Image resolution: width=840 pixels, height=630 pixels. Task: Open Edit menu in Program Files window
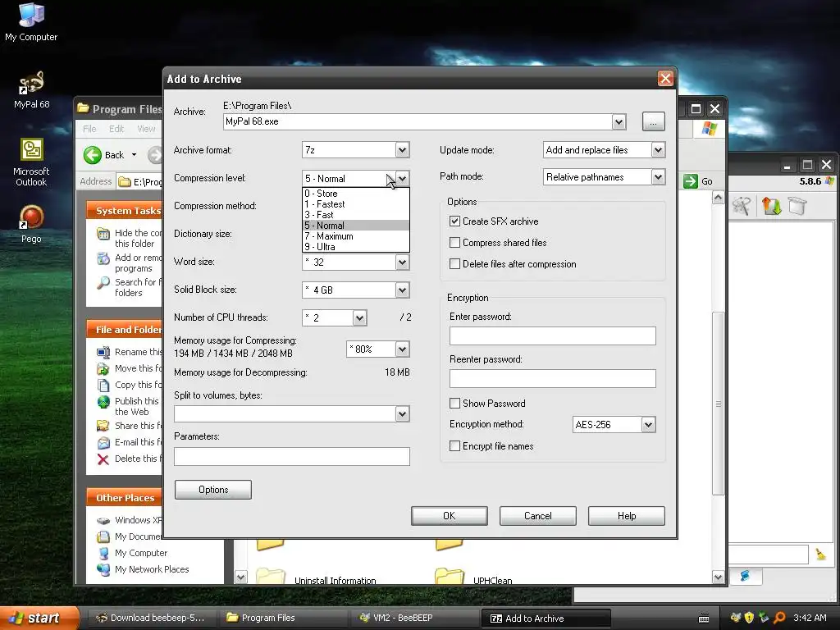pos(116,129)
